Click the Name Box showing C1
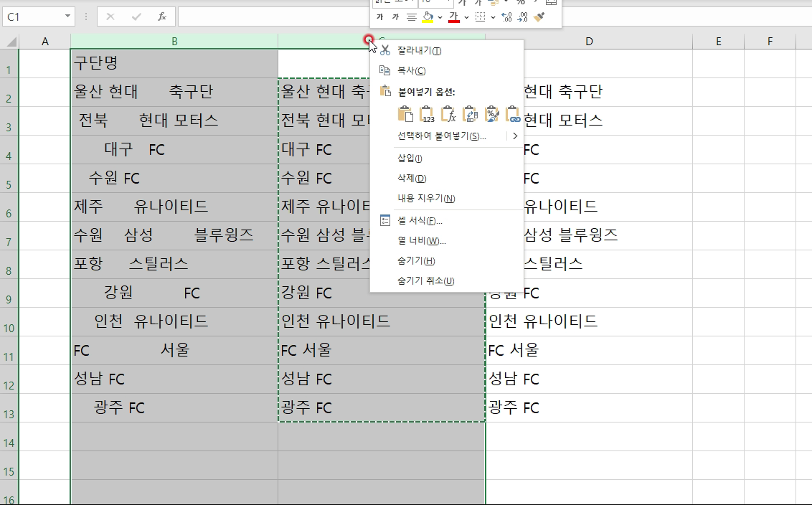 (x=33, y=16)
